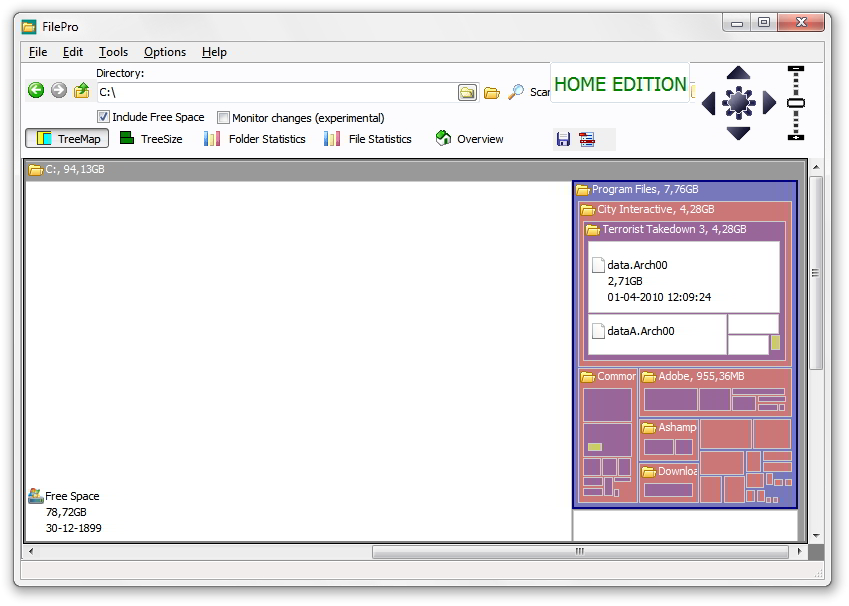Open the Overview view
The image size is (849, 606).
point(469,139)
